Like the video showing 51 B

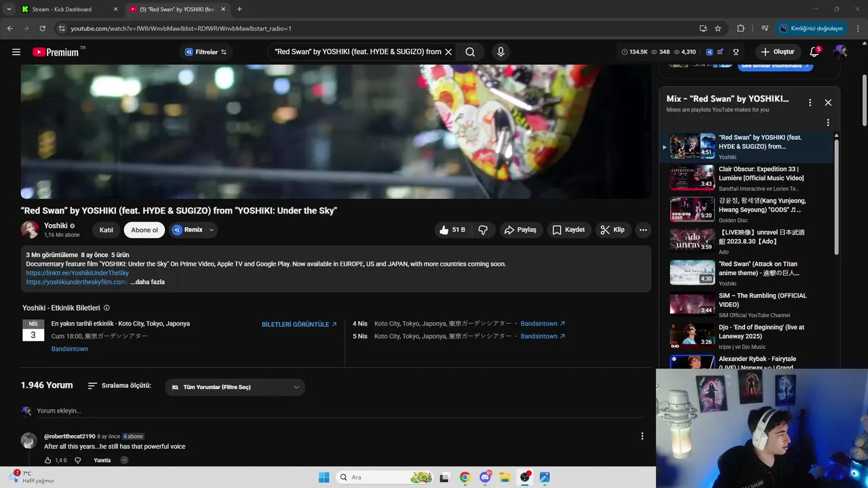coord(453,230)
